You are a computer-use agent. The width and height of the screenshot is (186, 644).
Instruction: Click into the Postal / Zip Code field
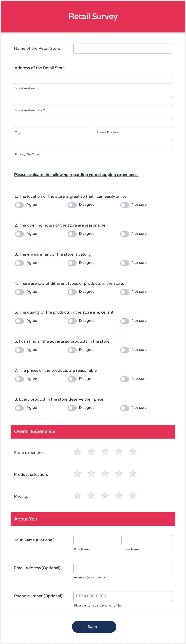93,145
